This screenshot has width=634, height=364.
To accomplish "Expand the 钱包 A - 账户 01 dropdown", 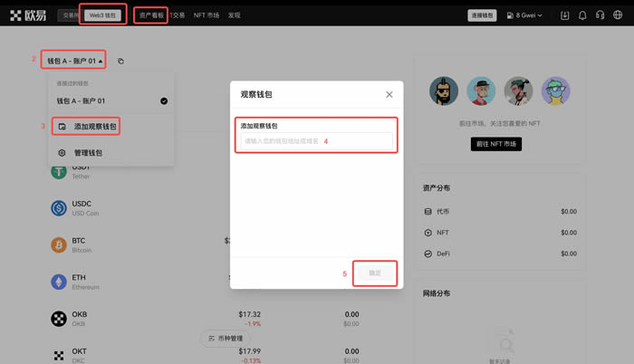I will click(74, 61).
